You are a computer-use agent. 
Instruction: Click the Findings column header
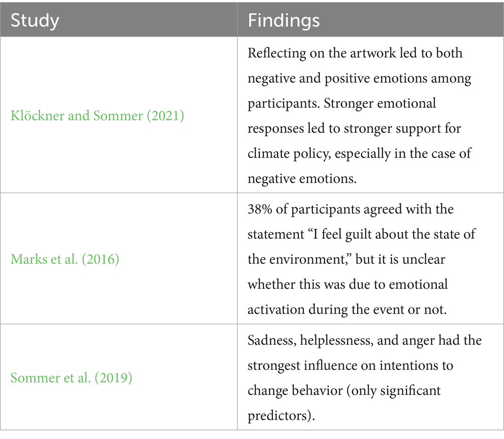point(284,21)
